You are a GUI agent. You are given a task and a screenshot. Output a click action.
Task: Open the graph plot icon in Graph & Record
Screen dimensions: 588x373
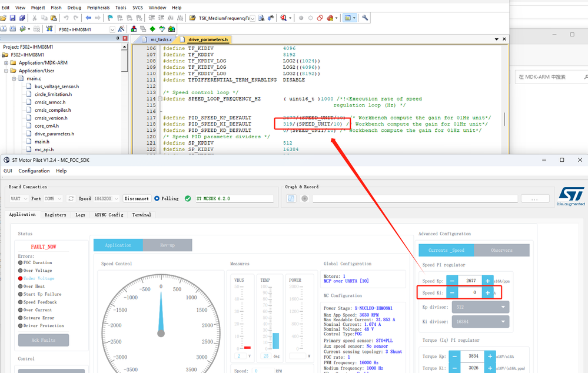pyautogui.click(x=291, y=199)
